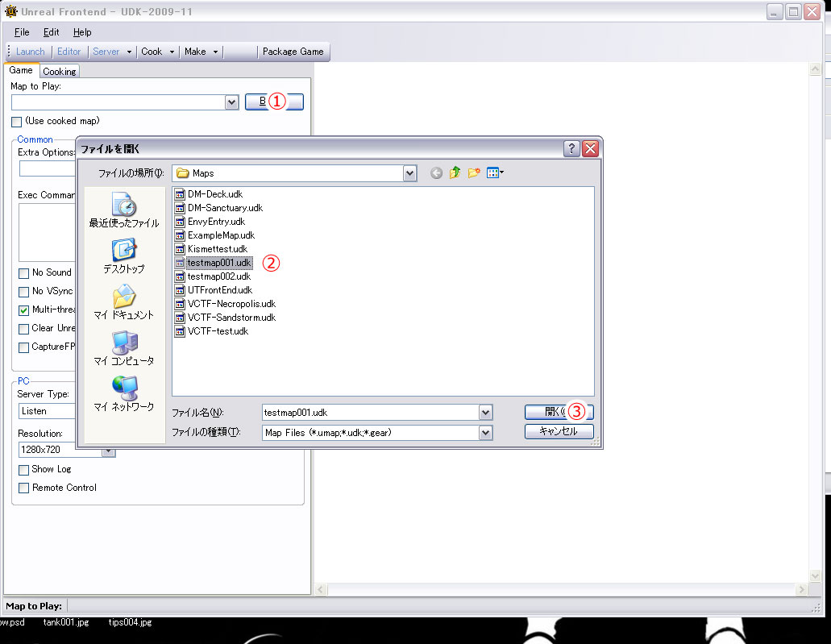Screen dimensions: 831x644
Task: Click the testmap002.udk file icon
Action: coord(181,276)
